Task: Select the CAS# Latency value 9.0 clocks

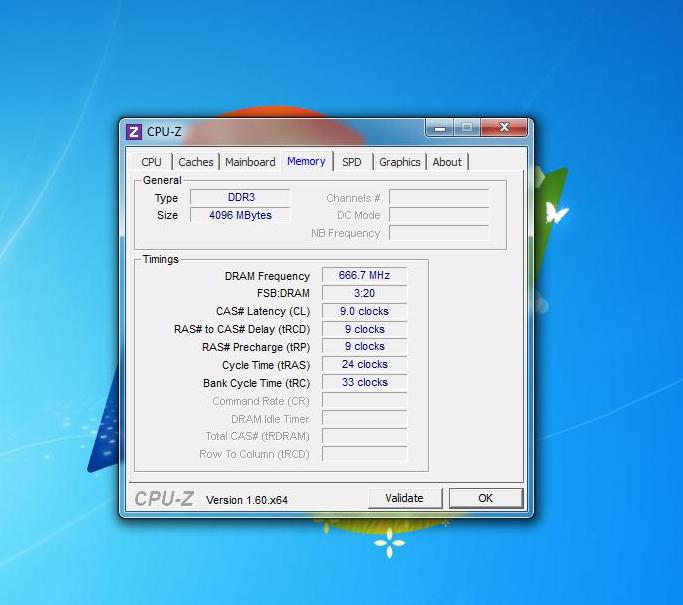Action: tap(364, 311)
